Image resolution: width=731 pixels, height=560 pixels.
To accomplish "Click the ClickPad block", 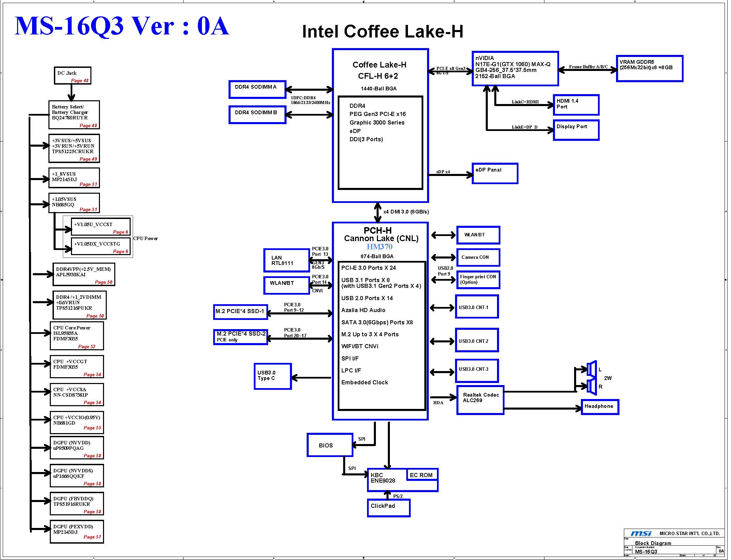I will click(x=389, y=508).
